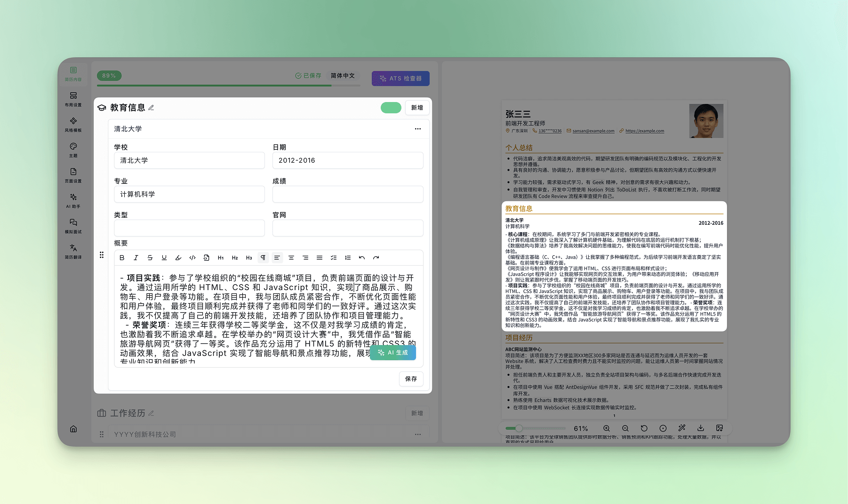Toggle the task checklist formatting
Image resolution: width=848 pixels, height=504 pixels.
[334, 258]
